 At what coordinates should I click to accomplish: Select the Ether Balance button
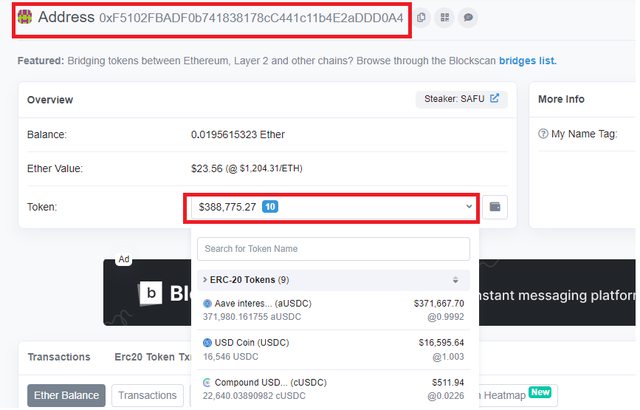[66, 395]
